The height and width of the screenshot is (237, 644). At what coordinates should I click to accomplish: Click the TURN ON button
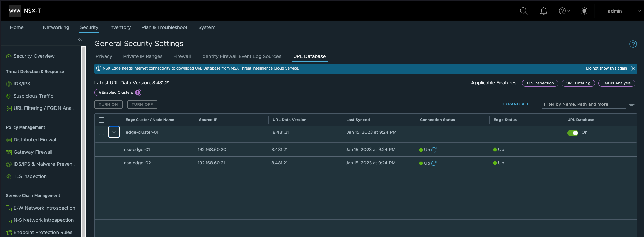pyautogui.click(x=108, y=104)
